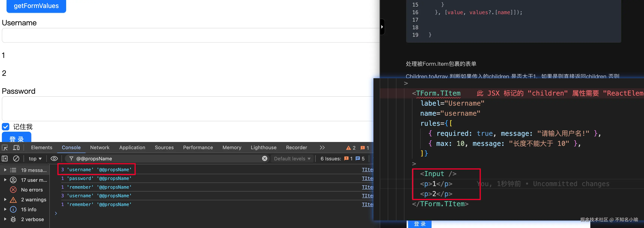
Task: Select the 2 warnings filter item
Action: [34, 200]
